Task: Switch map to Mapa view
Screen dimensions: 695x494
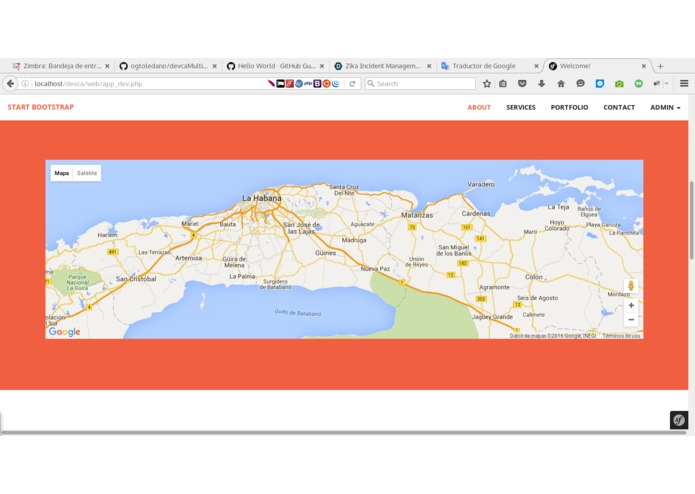Action: point(62,173)
